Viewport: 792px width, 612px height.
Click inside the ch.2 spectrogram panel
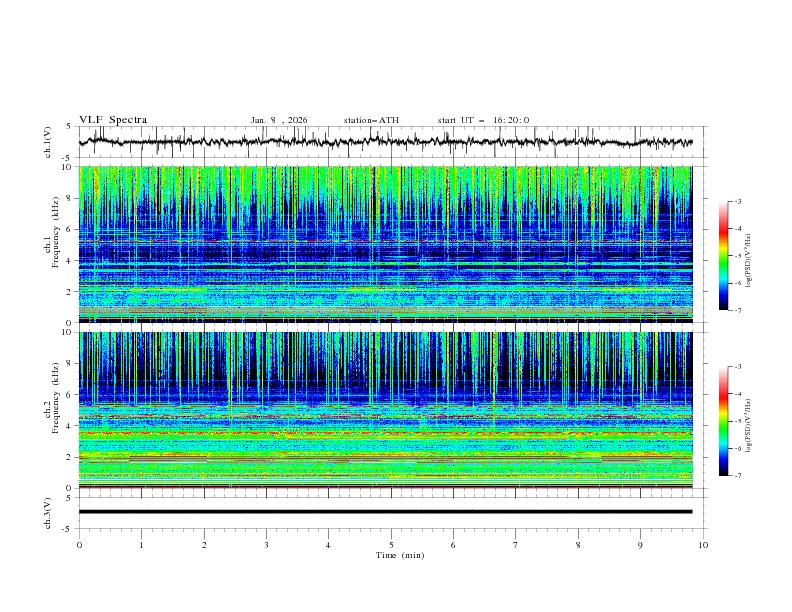coord(385,410)
